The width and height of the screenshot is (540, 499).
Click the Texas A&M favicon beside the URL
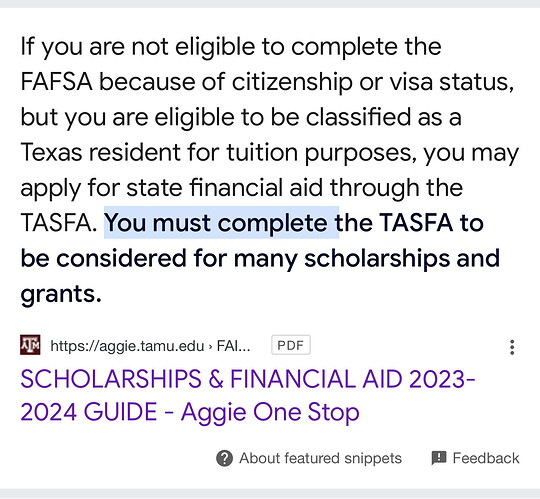click(x=30, y=345)
